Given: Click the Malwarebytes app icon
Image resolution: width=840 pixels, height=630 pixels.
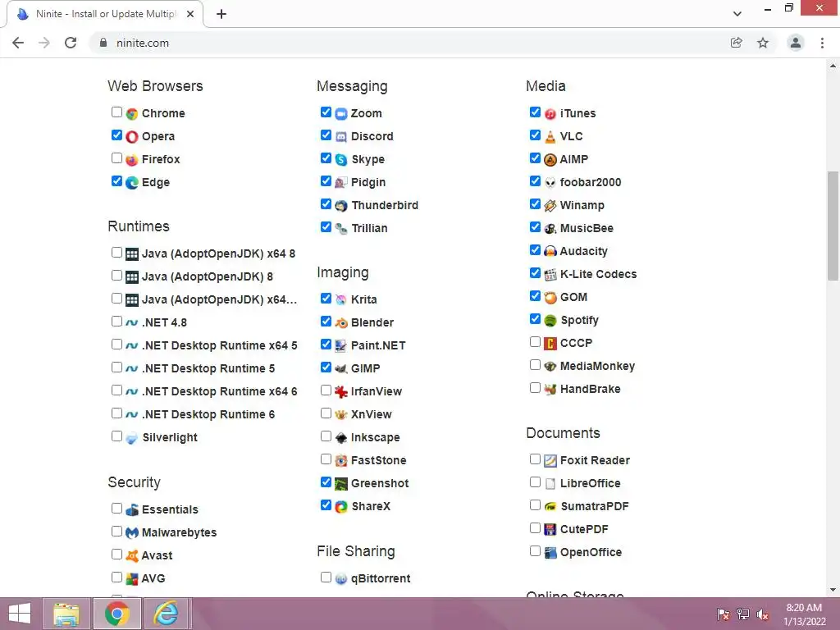Looking at the screenshot, I should 132,533.
